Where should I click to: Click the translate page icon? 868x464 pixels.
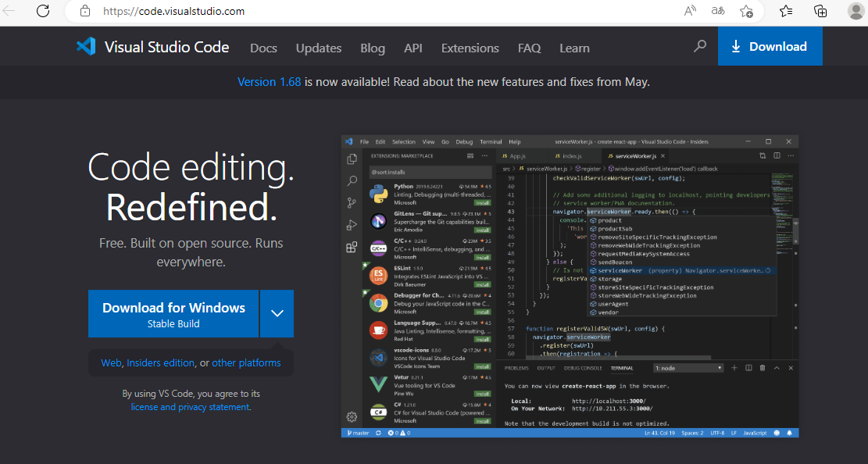[718, 11]
